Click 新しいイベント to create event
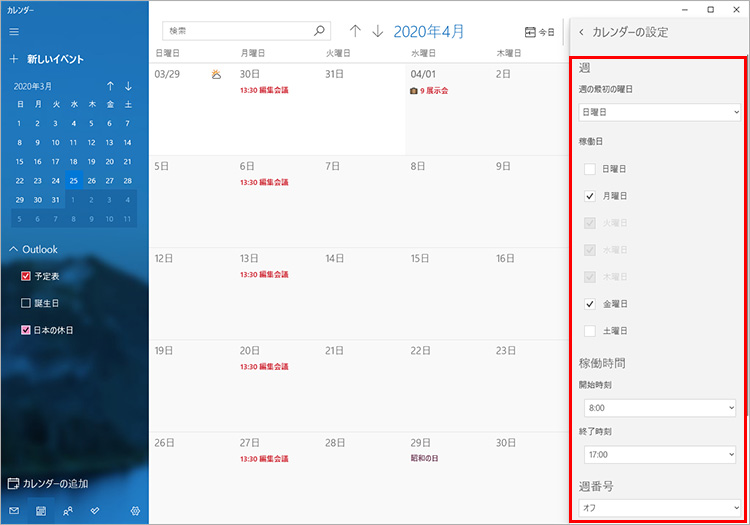Image resolution: width=750 pixels, height=525 pixels. pos(55,59)
